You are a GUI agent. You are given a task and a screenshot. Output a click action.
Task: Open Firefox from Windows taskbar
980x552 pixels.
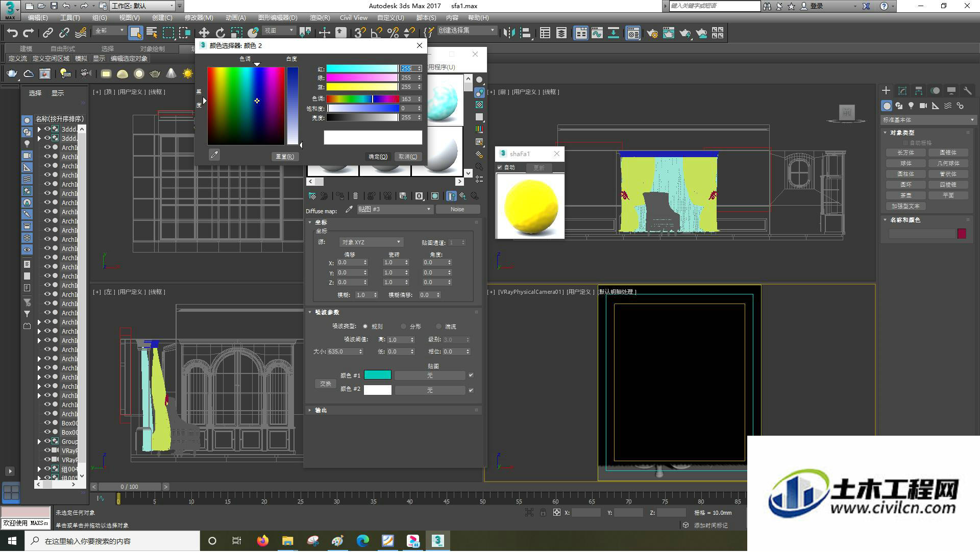[263, 541]
